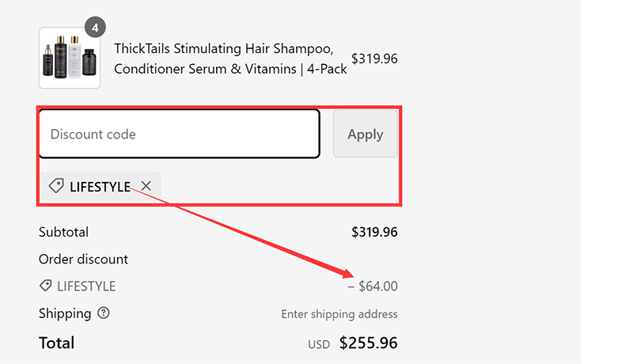Focus the Discount code input field
Image resolution: width=633 pixels, height=364 pixels.
point(179,134)
